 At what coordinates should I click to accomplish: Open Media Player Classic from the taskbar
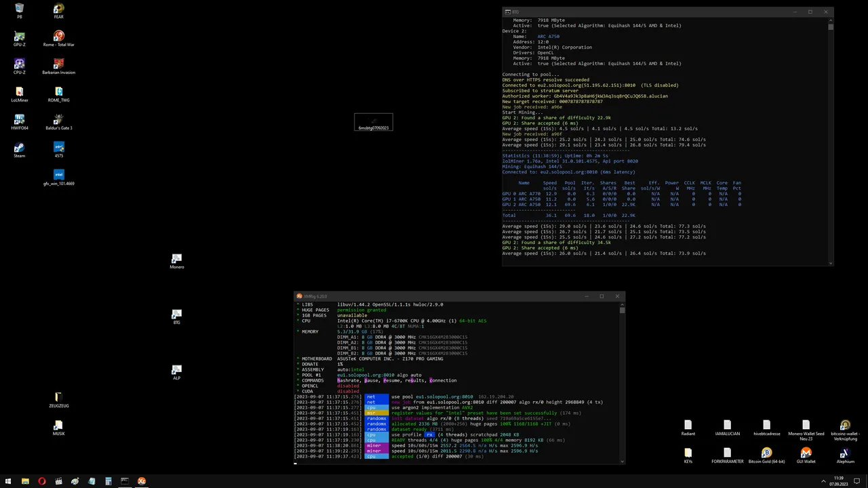coord(58,481)
